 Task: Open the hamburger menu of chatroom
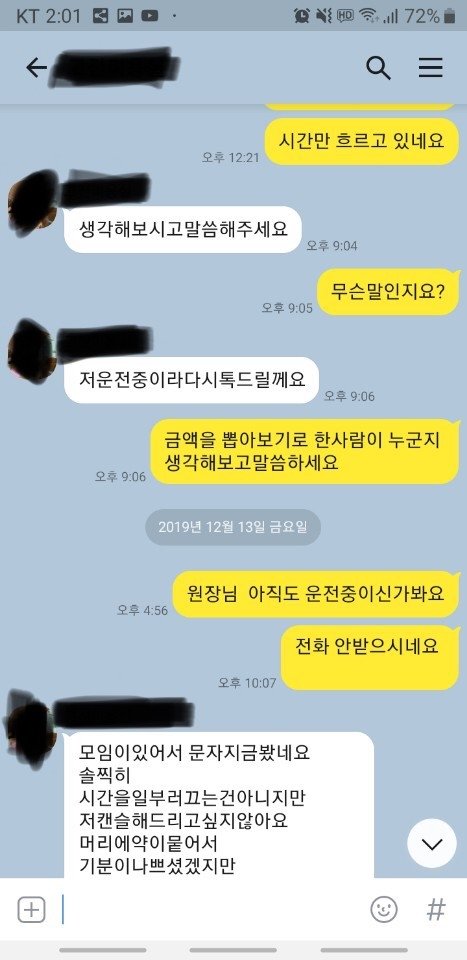click(x=430, y=67)
